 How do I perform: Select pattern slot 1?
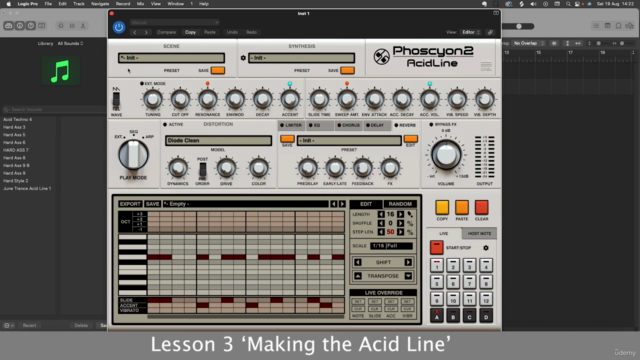pos(437,266)
